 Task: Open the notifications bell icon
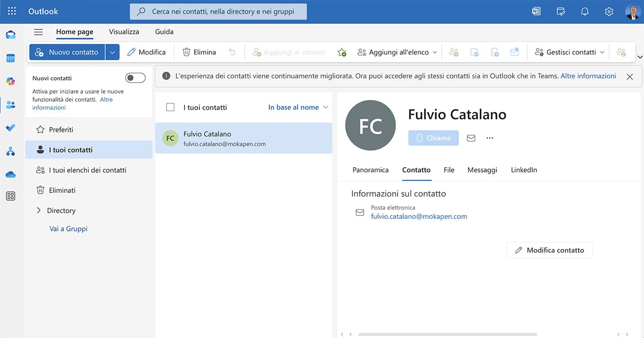pos(585,11)
